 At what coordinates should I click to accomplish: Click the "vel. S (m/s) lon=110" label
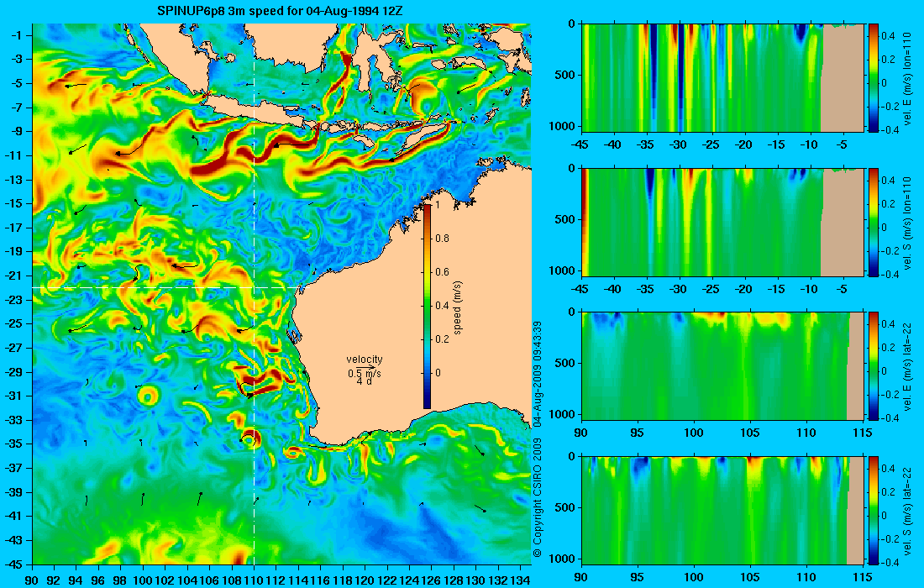point(907,222)
